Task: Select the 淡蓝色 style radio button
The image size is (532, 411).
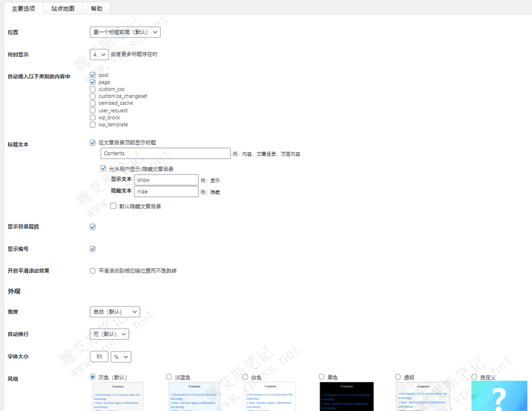Action: click(x=169, y=377)
